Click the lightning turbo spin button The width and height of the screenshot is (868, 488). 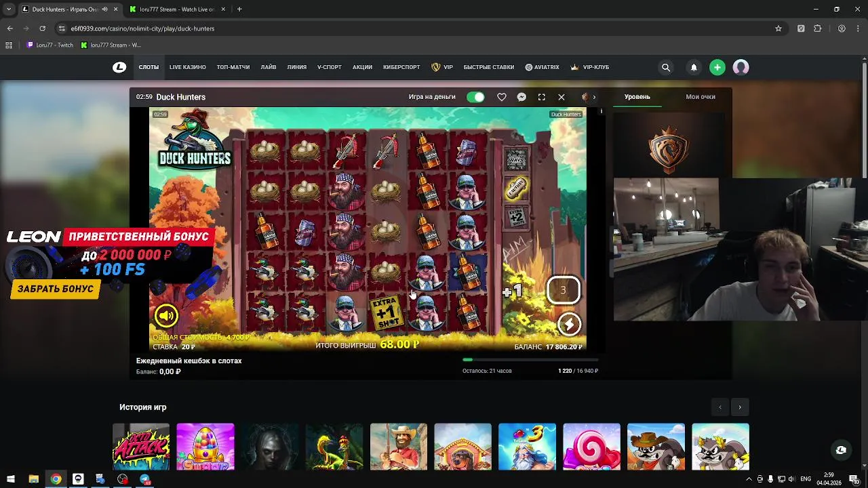[569, 324]
